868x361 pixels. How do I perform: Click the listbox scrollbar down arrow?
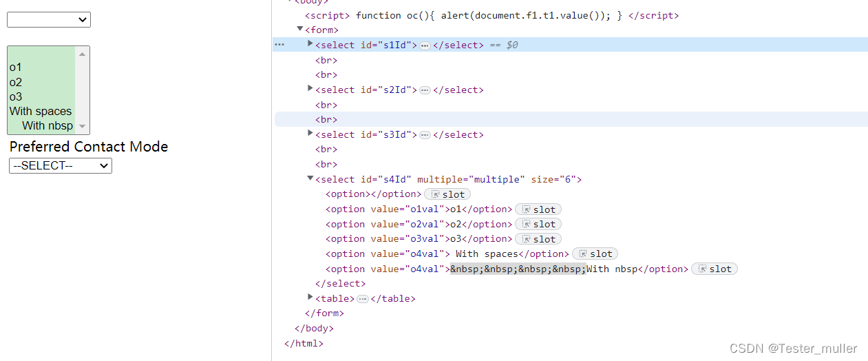pyautogui.click(x=83, y=126)
